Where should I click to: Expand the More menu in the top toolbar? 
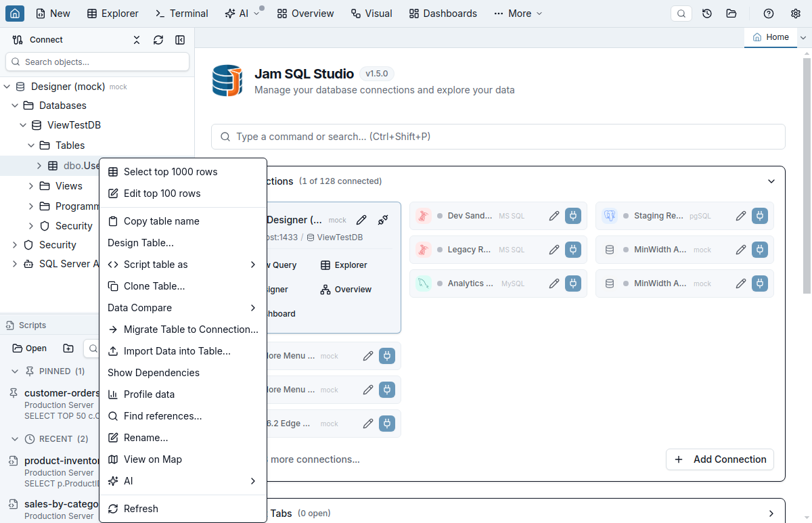coord(518,14)
